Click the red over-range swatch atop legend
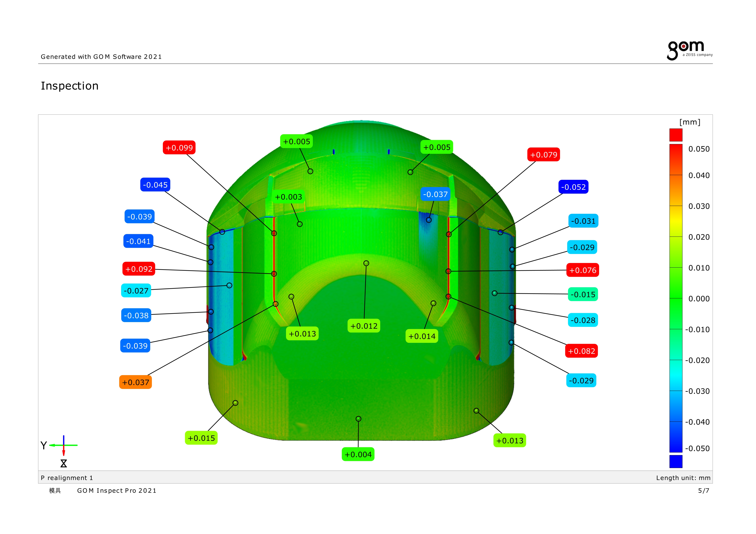 tap(676, 135)
